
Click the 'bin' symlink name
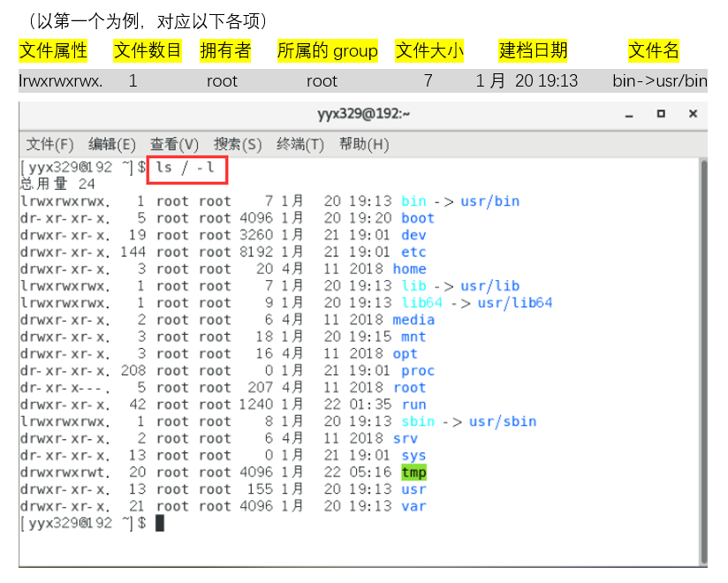point(413,201)
